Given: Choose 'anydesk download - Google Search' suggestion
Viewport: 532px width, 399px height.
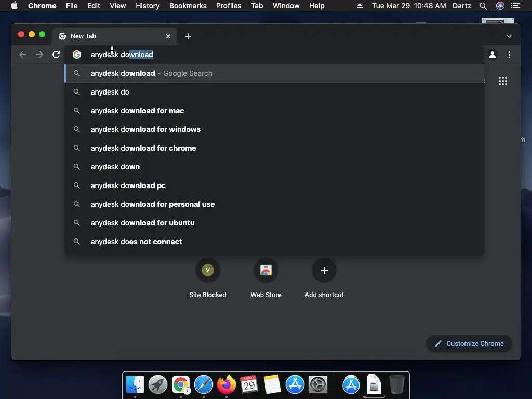Looking at the screenshot, I should click(274, 73).
